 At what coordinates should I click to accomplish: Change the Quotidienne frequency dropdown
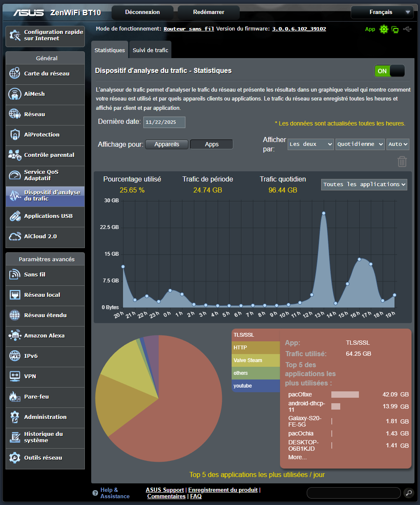(x=360, y=144)
